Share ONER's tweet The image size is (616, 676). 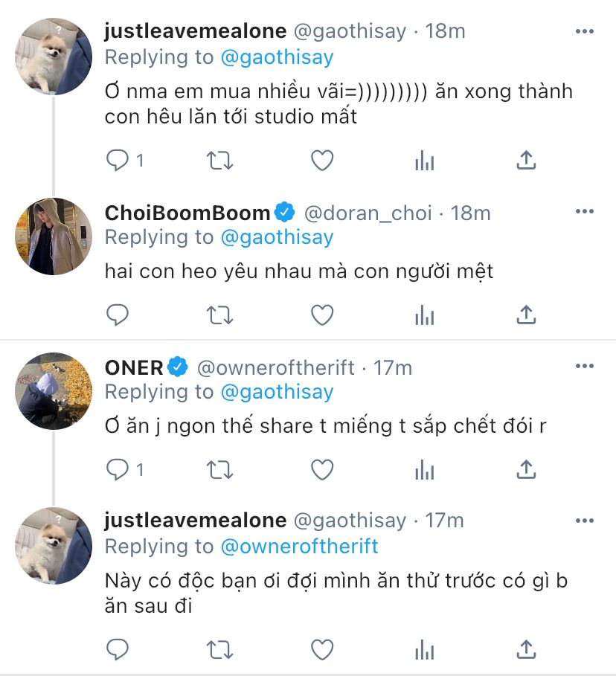coord(526,469)
